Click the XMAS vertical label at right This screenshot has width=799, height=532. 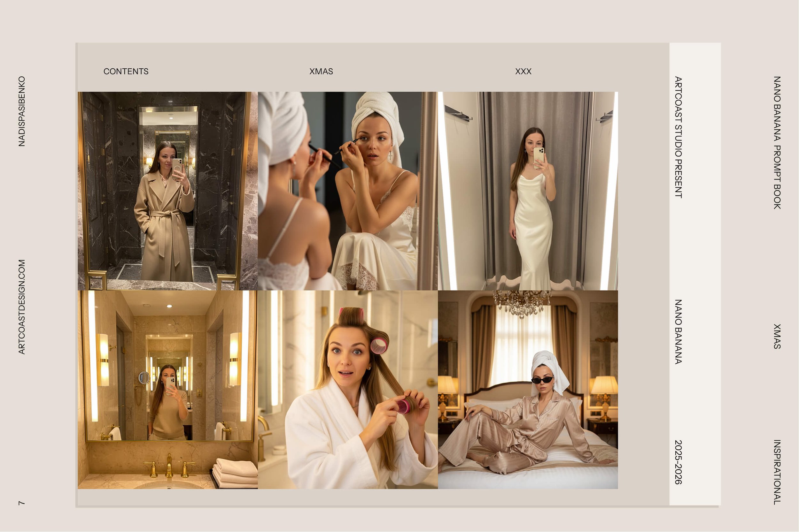pos(777,336)
